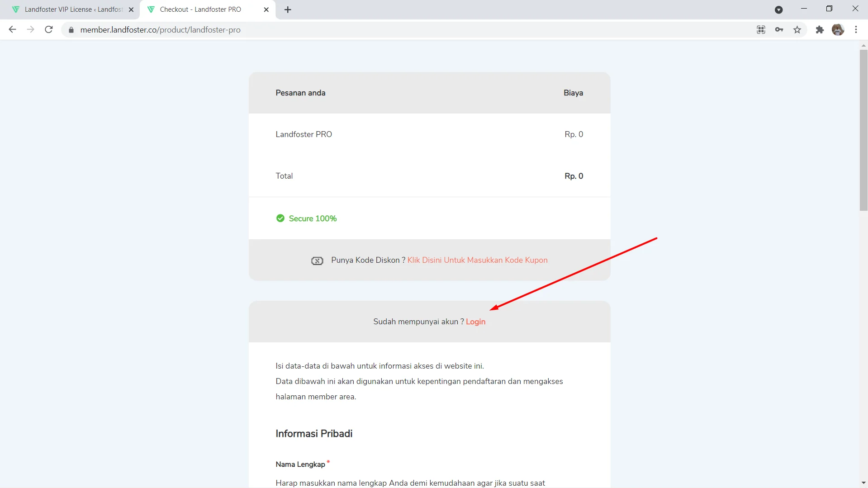
Task: Open the QR code / apps grid icon
Action: 761,30
